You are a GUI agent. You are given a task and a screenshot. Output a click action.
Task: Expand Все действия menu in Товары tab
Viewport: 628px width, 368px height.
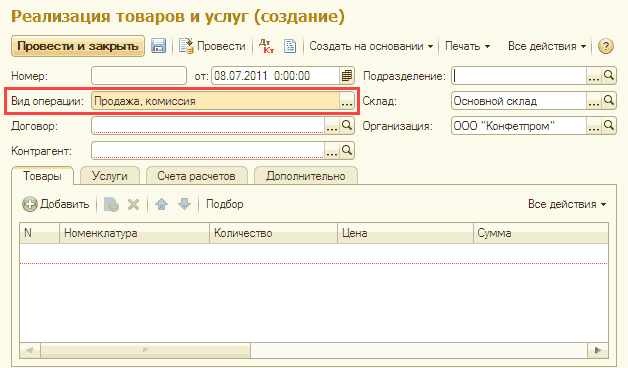pyautogui.click(x=567, y=204)
